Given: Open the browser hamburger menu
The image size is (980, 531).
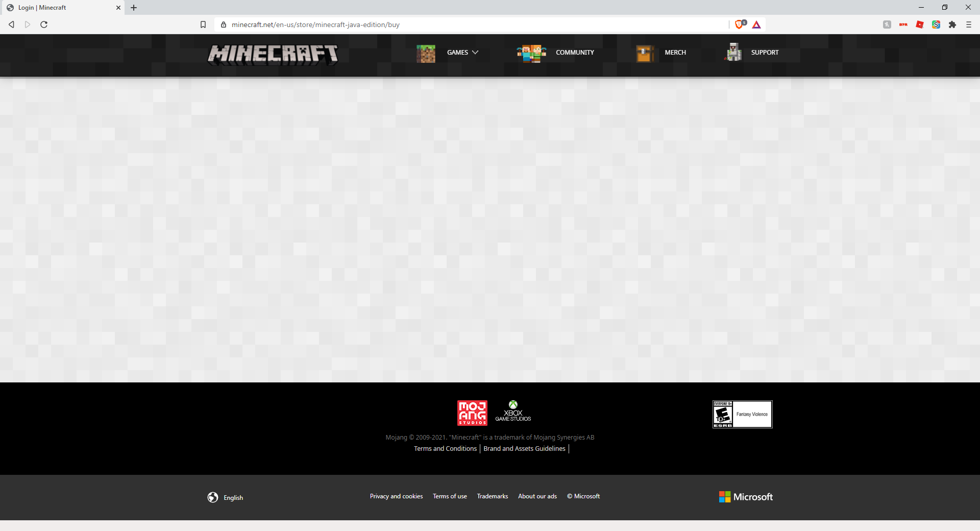Looking at the screenshot, I should point(969,25).
